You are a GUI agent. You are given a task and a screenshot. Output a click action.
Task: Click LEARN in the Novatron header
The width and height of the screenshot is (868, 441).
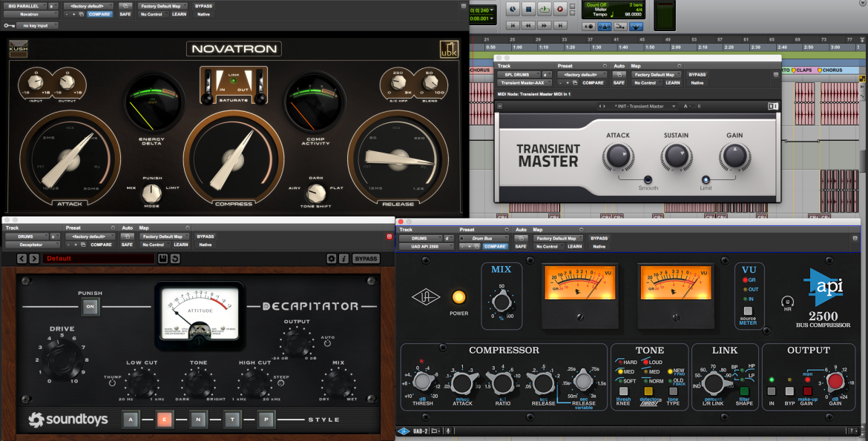pos(180,14)
